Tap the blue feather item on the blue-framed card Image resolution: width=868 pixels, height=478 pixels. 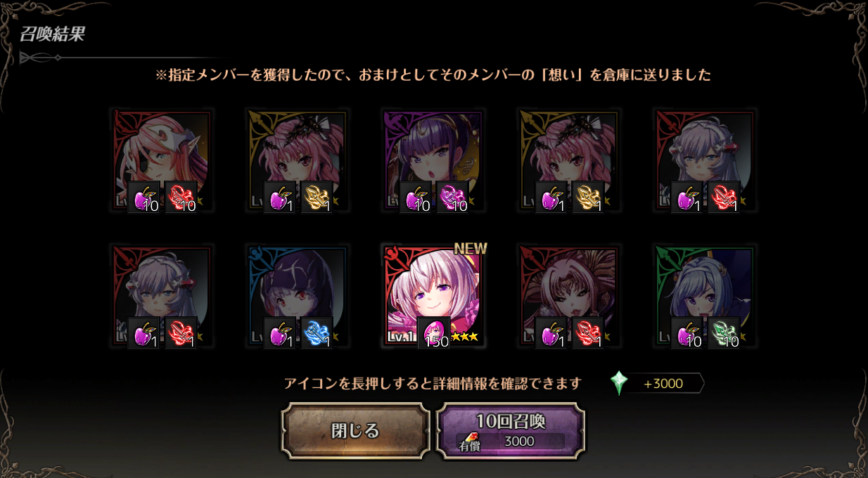(x=317, y=332)
